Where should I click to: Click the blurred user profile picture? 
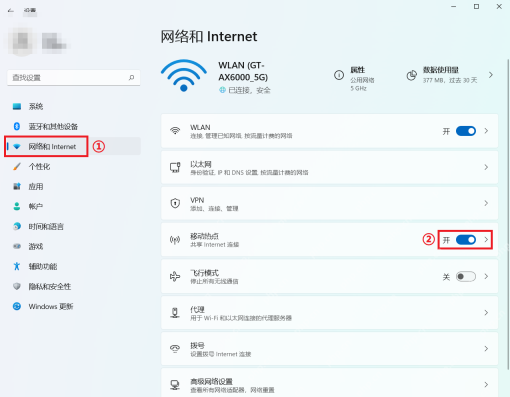coord(22,42)
